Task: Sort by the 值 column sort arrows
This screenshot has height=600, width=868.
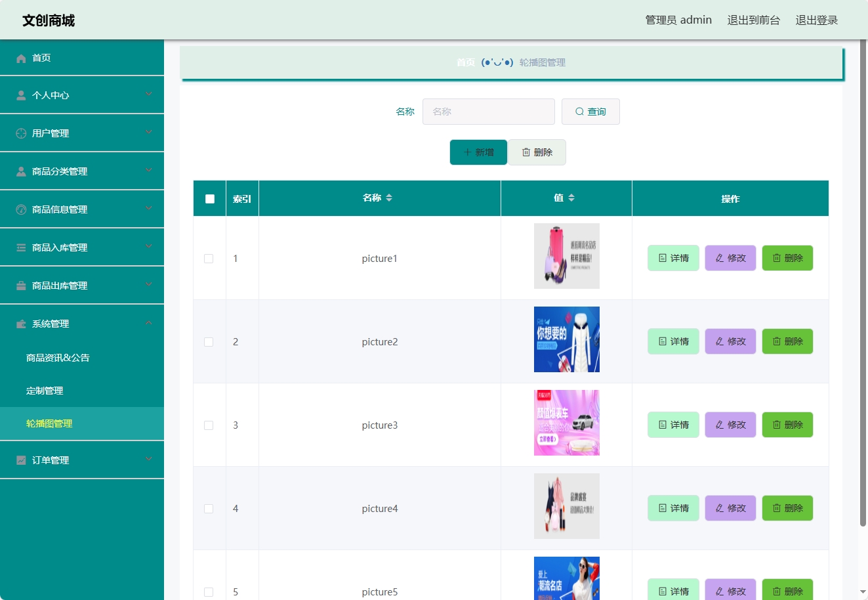Action: point(571,198)
